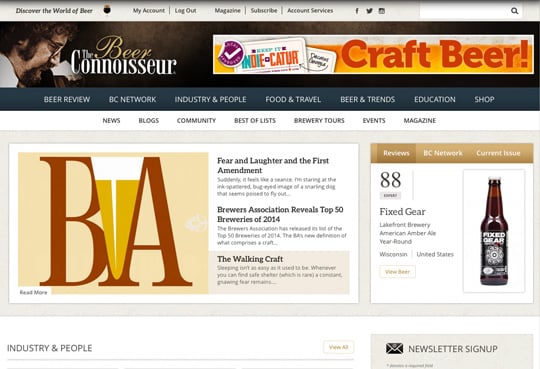Click the Fixed Gear bottle image

(494, 231)
